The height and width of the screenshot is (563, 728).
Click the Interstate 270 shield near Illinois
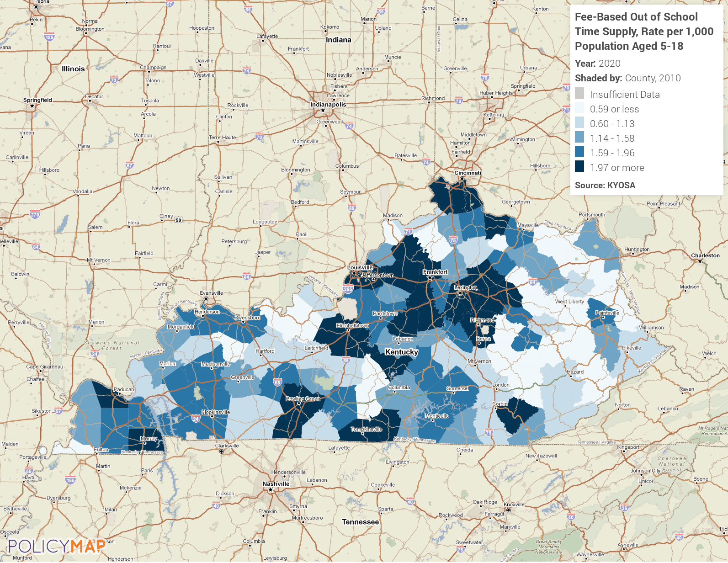[x=35, y=214]
